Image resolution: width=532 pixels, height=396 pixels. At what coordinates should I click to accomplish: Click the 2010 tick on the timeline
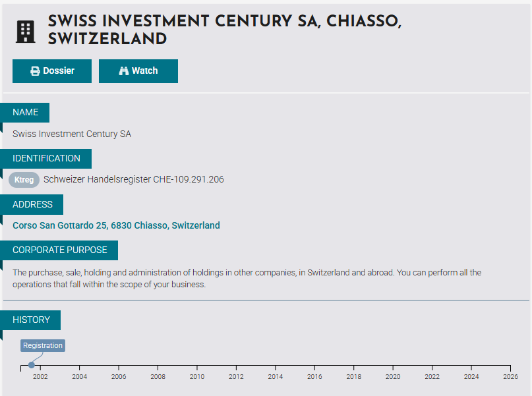(x=197, y=367)
